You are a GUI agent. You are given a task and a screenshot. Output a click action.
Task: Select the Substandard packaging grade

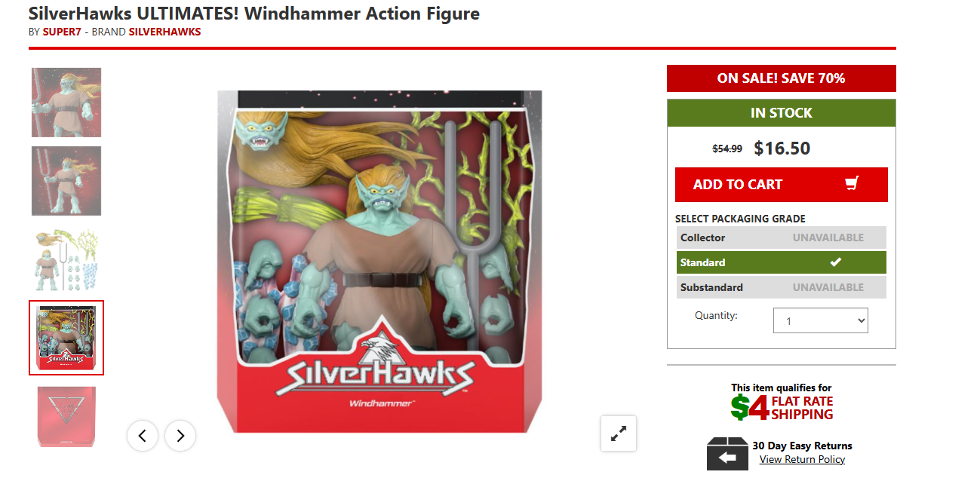coord(781,287)
